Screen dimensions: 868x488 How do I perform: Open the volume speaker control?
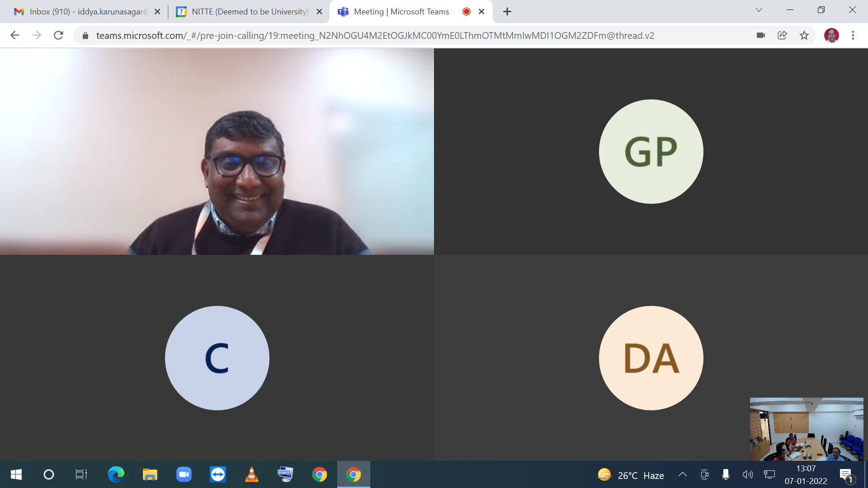(x=747, y=474)
